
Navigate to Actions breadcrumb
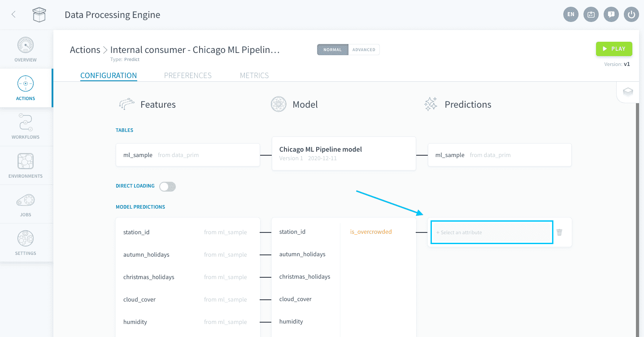tap(85, 49)
